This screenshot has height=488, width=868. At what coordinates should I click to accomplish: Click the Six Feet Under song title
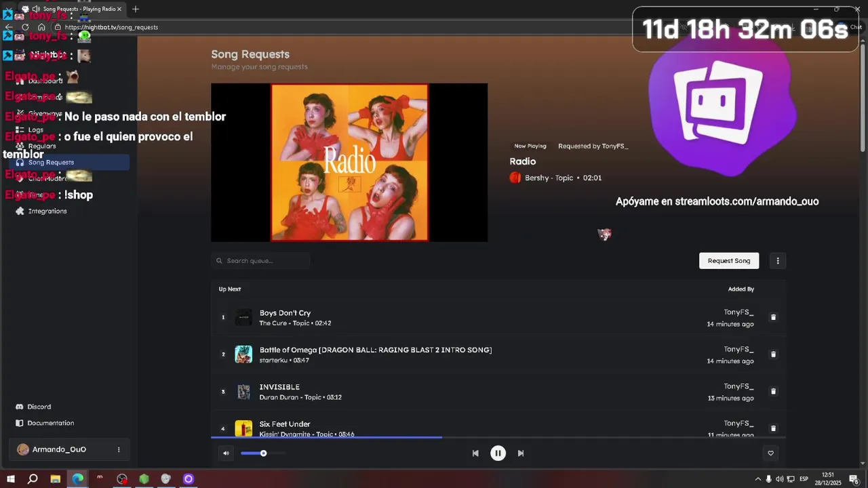coord(285,424)
